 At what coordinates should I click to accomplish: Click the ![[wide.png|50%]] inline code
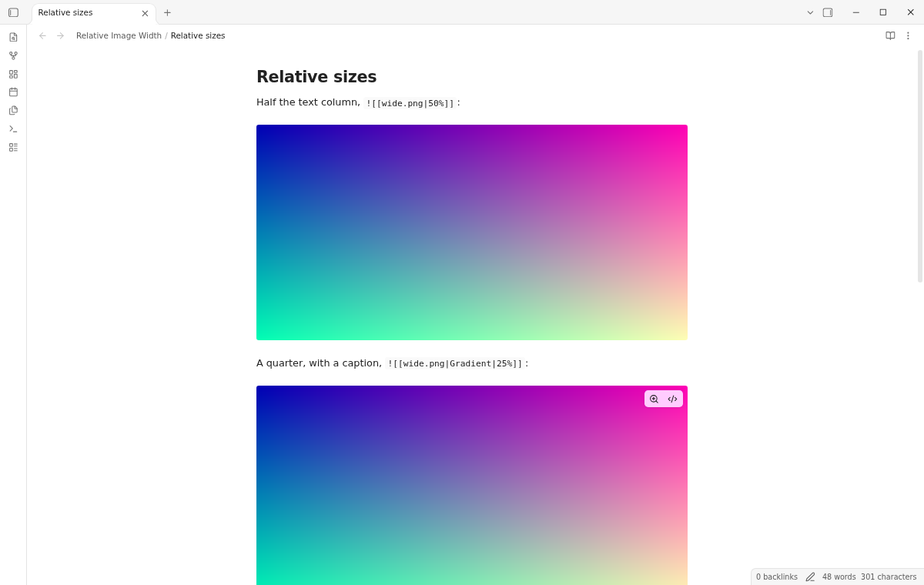click(x=410, y=103)
